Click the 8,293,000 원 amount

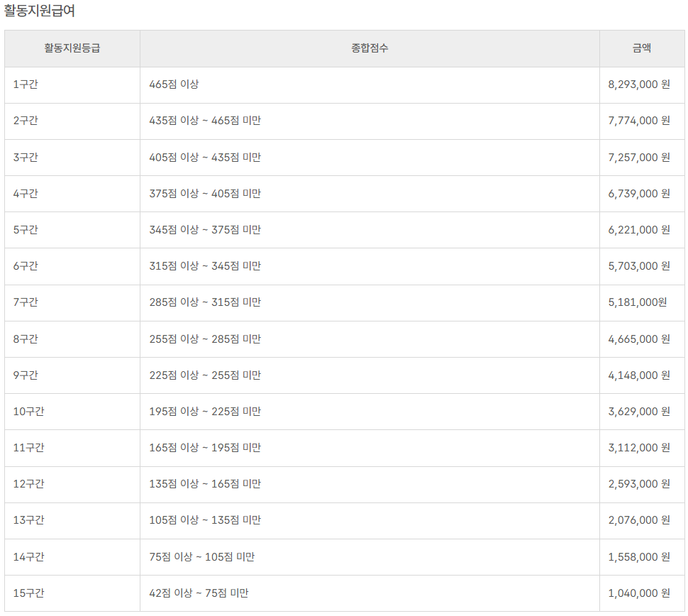point(638,84)
